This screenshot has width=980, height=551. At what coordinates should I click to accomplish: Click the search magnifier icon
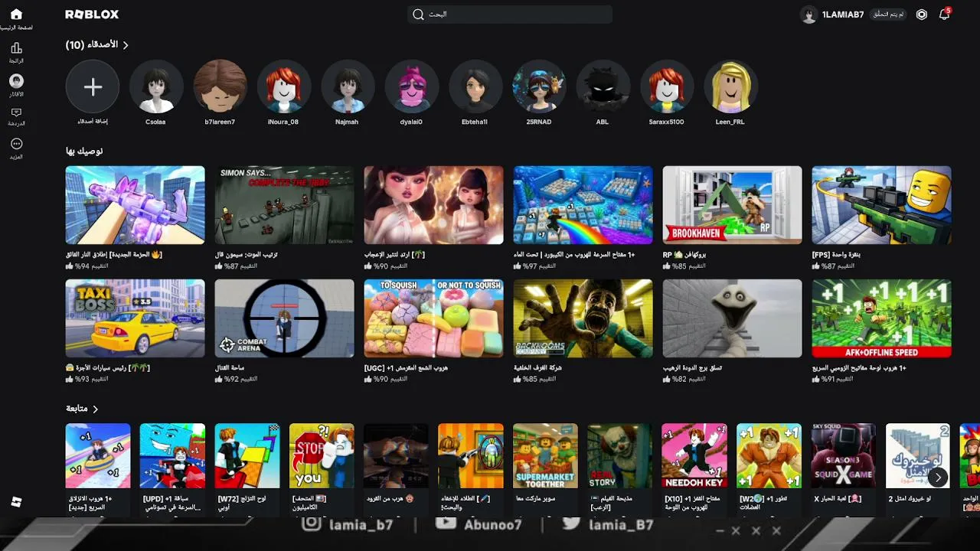(x=418, y=15)
